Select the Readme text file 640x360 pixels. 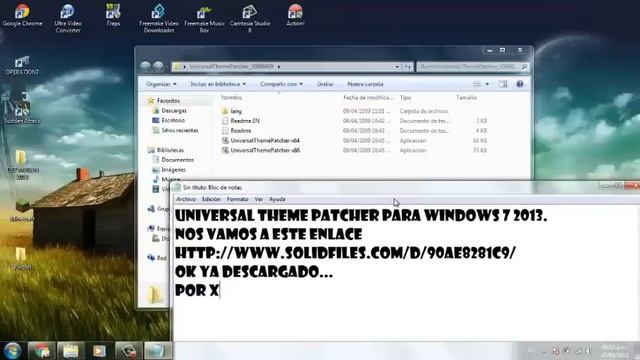(x=241, y=131)
